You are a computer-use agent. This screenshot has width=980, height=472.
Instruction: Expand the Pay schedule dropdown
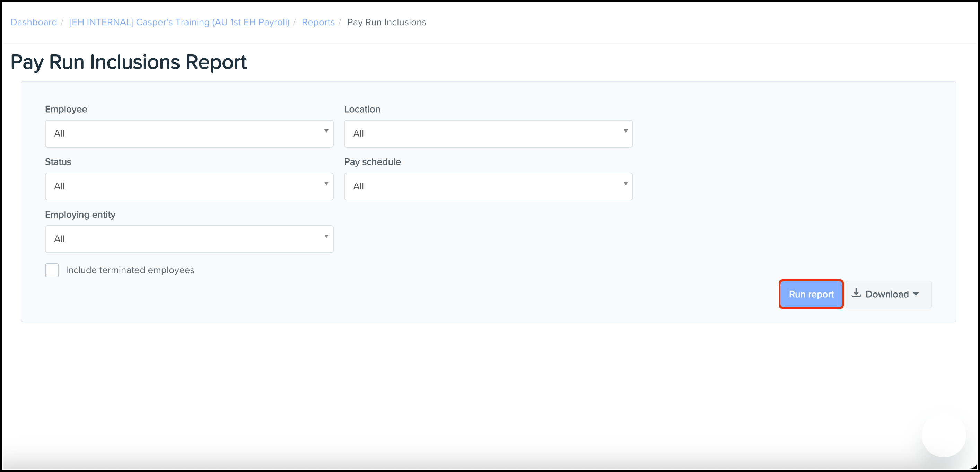(488, 186)
